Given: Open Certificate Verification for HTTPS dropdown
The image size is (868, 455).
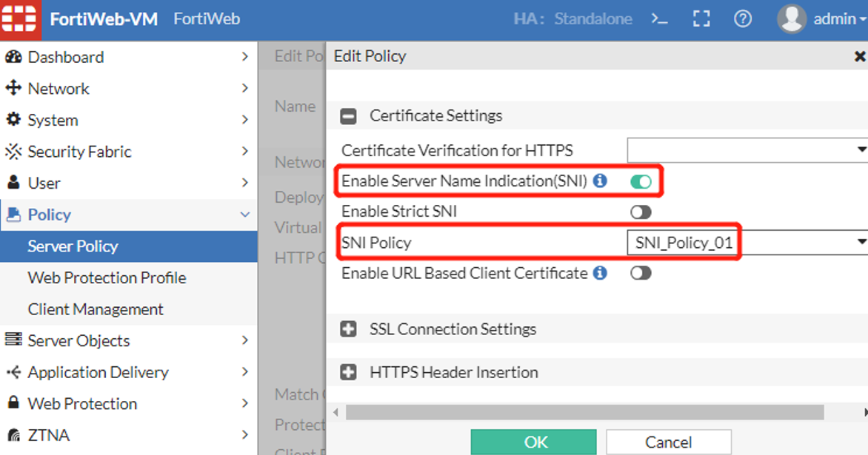Looking at the screenshot, I should click(747, 150).
